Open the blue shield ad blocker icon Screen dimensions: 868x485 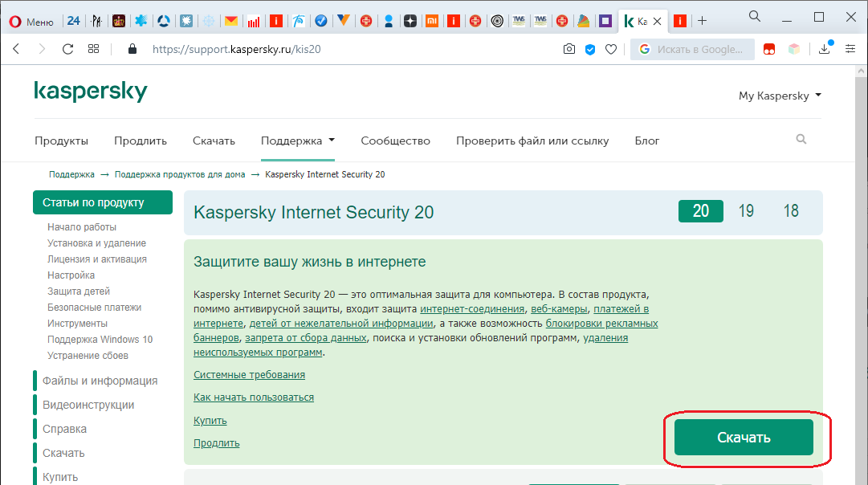[590, 49]
